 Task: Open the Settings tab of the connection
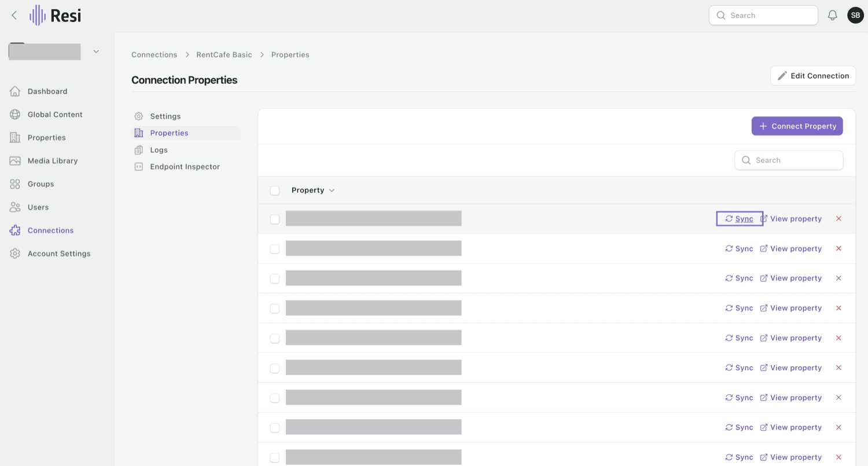[165, 116]
